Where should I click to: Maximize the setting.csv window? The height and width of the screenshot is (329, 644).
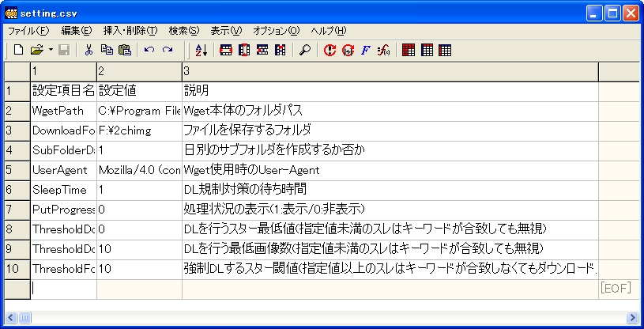613,14
